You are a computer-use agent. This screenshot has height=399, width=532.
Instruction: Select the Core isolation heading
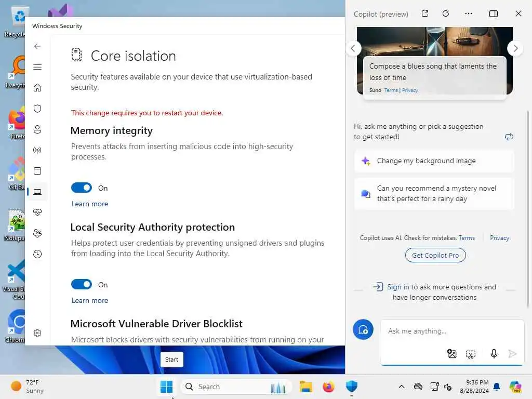tap(134, 56)
